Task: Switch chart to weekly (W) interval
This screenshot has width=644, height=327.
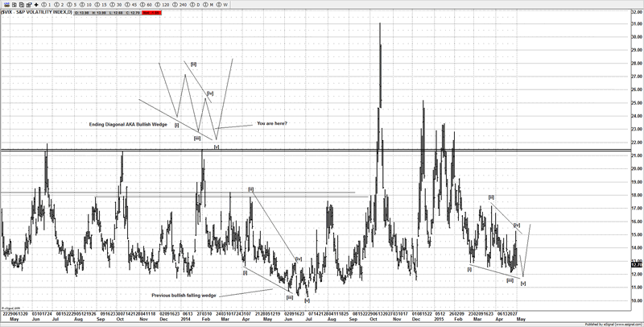Action: pyautogui.click(x=221, y=5)
